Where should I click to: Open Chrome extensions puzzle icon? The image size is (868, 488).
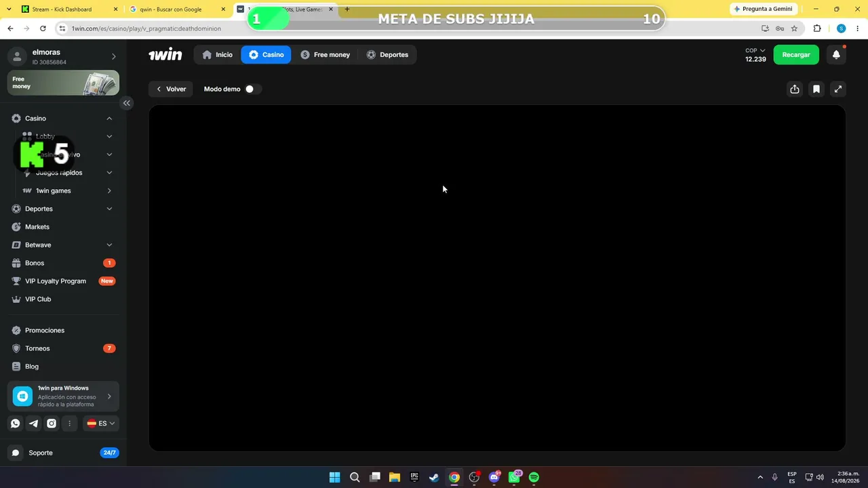click(x=816, y=28)
